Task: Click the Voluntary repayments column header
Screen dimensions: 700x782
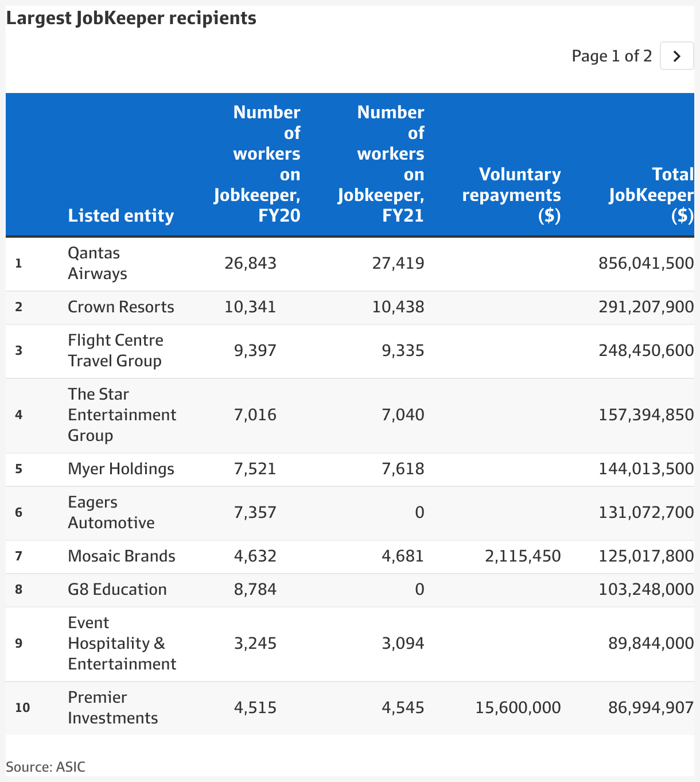Action: tap(512, 195)
